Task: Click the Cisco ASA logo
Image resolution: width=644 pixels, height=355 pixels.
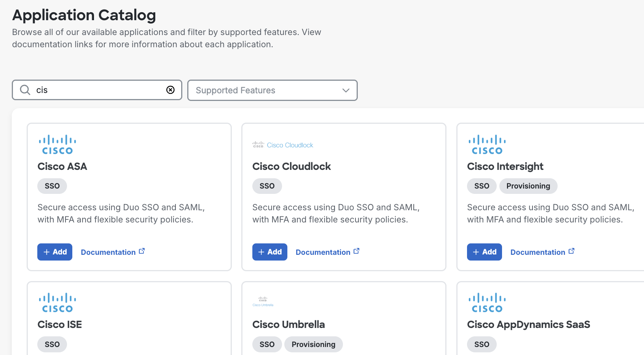Action: pyautogui.click(x=57, y=144)
